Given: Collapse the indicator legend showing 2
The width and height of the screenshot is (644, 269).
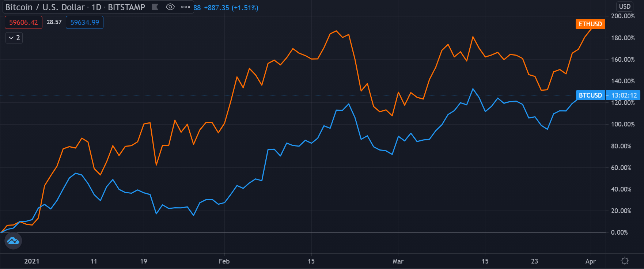Looking at the screenshot, I should click(x=14, y=38).
